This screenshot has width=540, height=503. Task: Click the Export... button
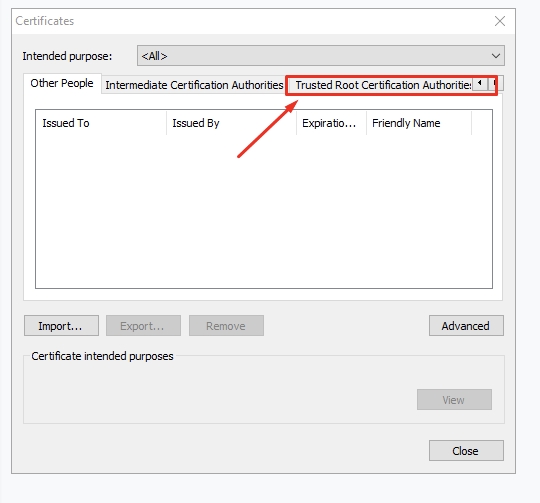click(143, 325)
